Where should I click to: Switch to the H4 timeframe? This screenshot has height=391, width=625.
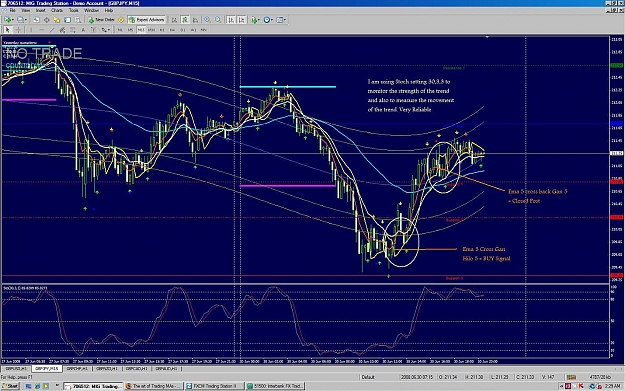pyautogui.click(x=172, y=29)
